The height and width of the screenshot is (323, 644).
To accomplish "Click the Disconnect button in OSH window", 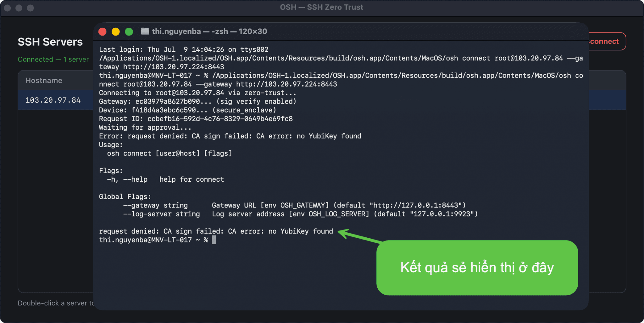I will click(607, 41).
